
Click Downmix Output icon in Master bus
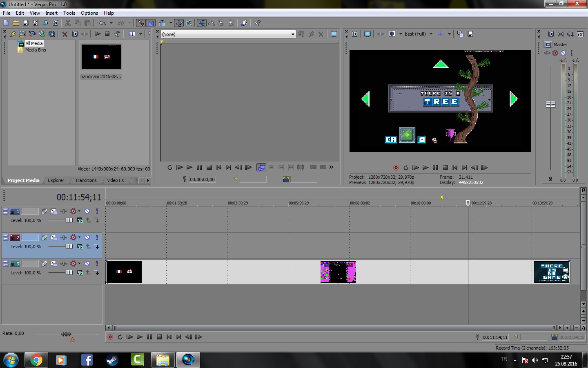[561, 34]
